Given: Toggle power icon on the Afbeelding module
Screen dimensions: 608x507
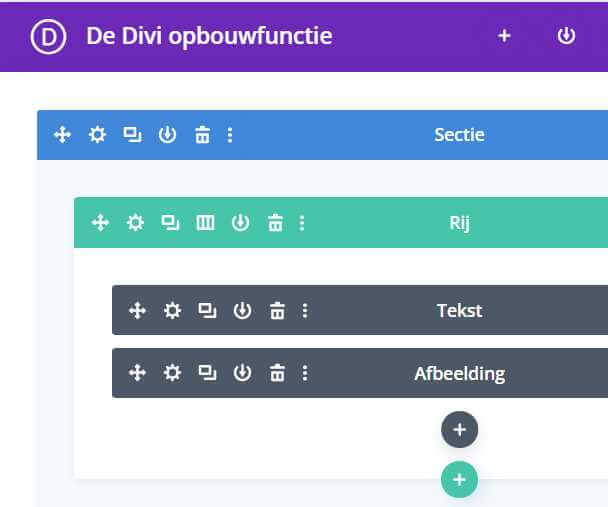Looking at the screenshot, I should pyautogui.click(x=242, y=373).
